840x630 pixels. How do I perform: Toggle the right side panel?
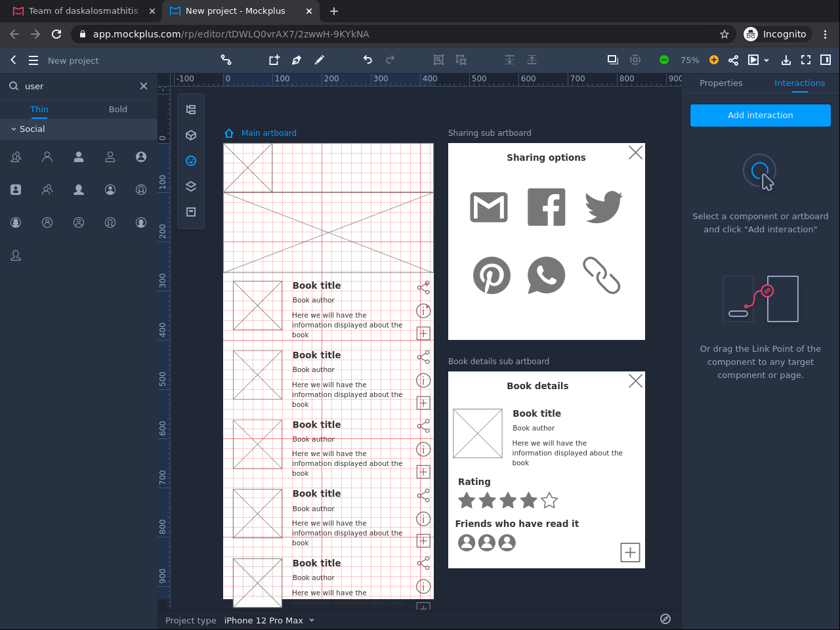[826, 60]
